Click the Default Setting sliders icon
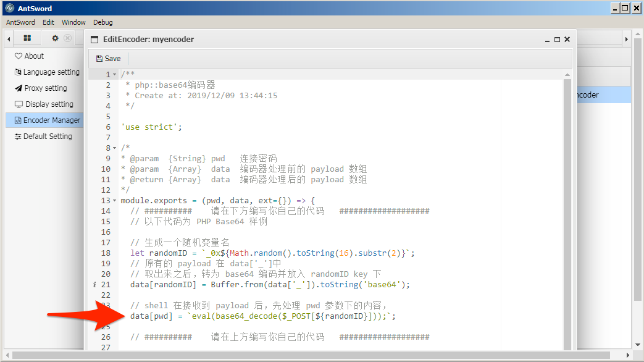This screenshot has width=644, height=362. click(18, 137)
